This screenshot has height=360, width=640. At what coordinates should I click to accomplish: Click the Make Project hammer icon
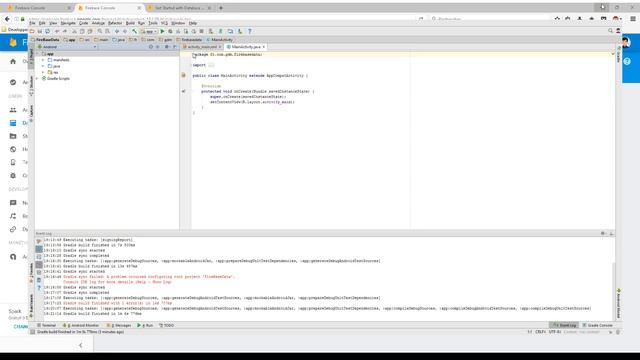tap(134, 31)
